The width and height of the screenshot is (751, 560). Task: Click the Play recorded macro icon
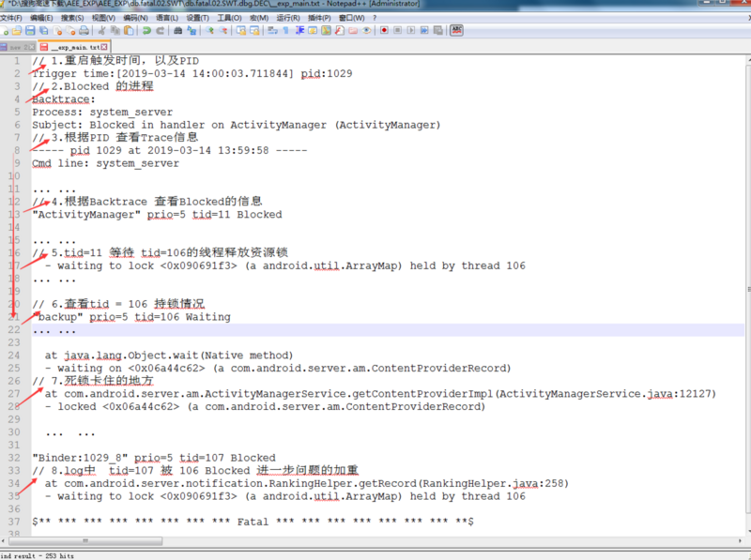tap(411, 31)
